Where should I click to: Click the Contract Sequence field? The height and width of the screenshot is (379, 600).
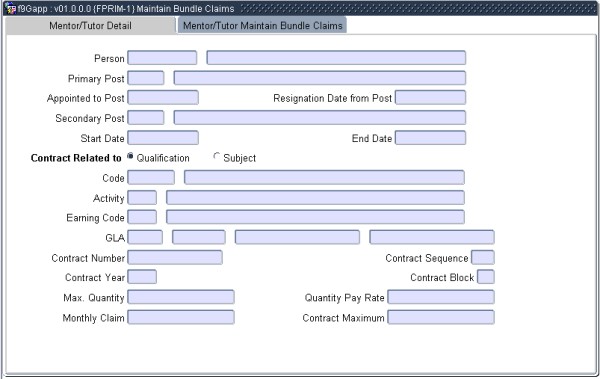483,257
